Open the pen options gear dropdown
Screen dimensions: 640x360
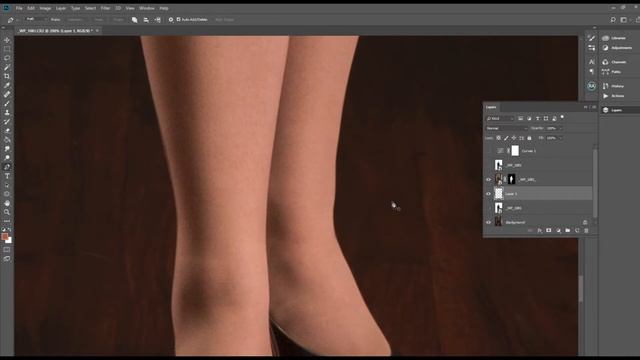tap(171, 19)
